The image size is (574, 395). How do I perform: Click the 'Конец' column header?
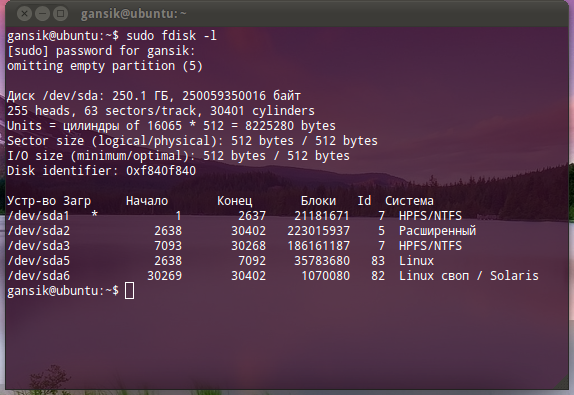(235, 201)
